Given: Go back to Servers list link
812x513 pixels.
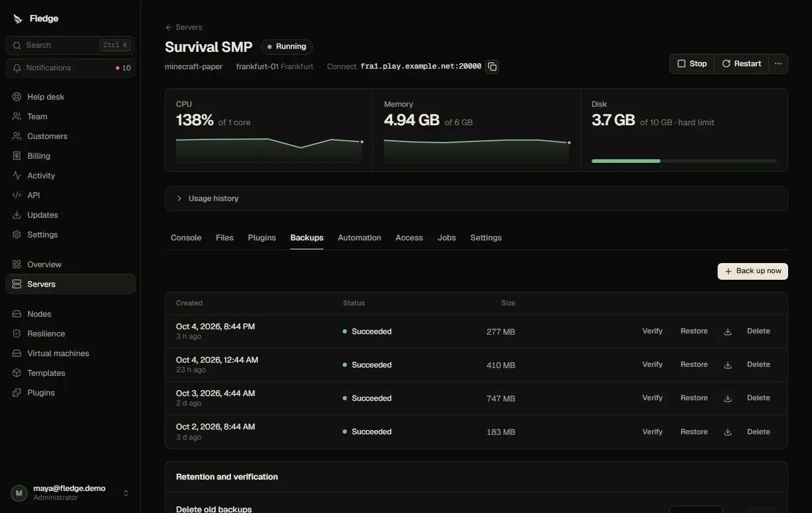Looking at the screenshot, I should pyautogui.click(x=184, y=27).
